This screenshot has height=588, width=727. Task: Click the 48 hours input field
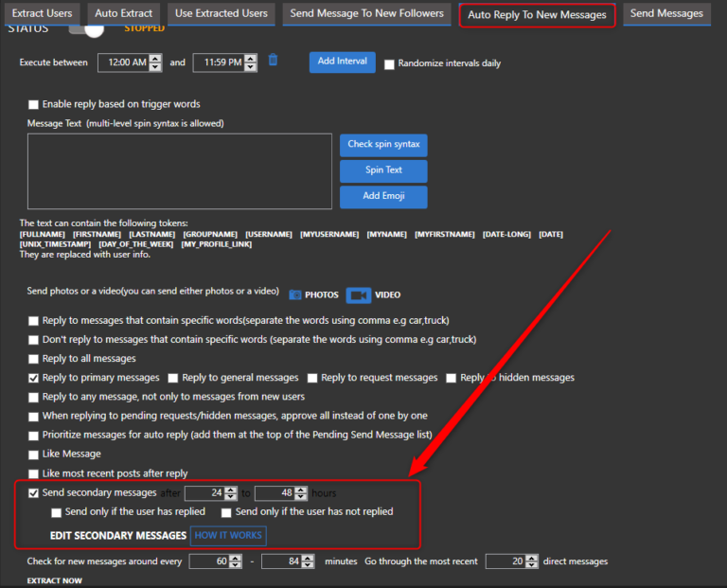pyautogui.click(x=275, y=493)
